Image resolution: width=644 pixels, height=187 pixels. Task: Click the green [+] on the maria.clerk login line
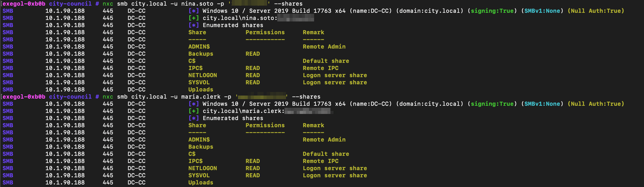(x=194, y=111)
